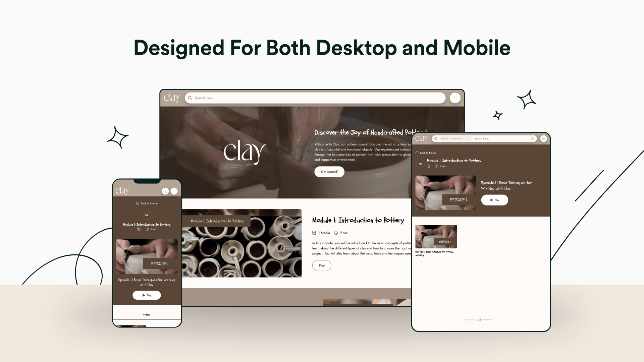
Task: Click the Get started button on homepage
Action: [329, 172]
